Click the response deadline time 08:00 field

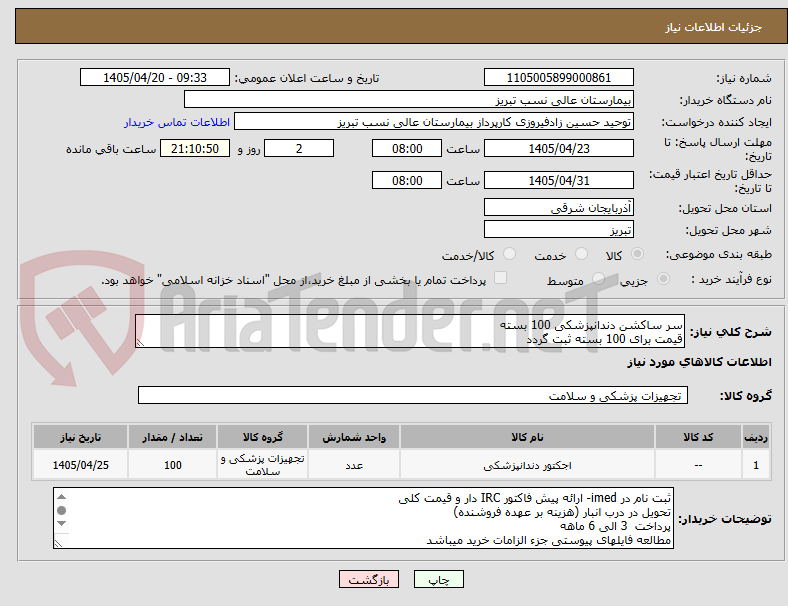coord(407,148)
